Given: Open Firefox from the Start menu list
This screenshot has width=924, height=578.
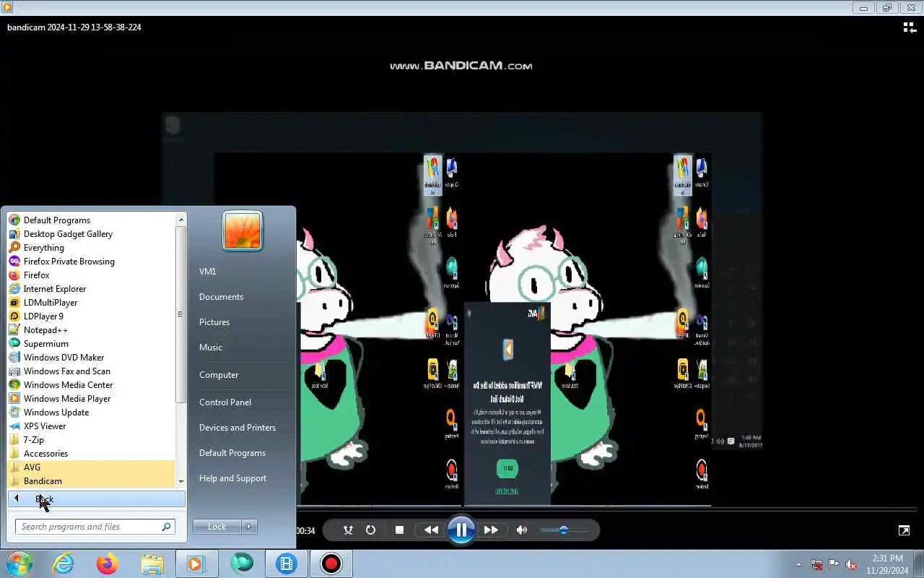Looking at the screenshot, I should [x=36, y=275].
